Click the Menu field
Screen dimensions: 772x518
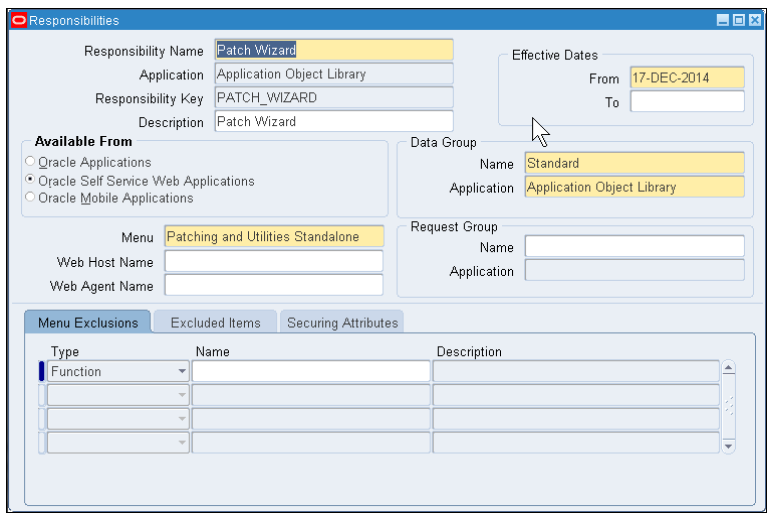click(x=274, y=236)
